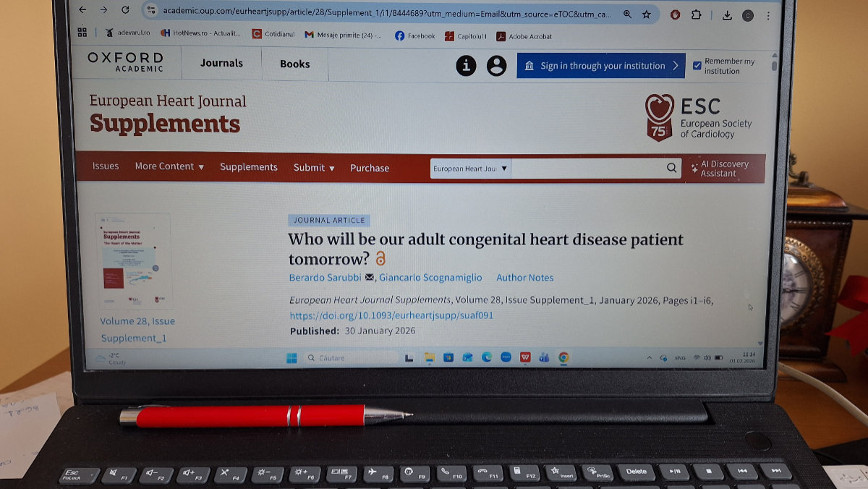
Task: Reload the page in browser
Action: coord(125,10)
